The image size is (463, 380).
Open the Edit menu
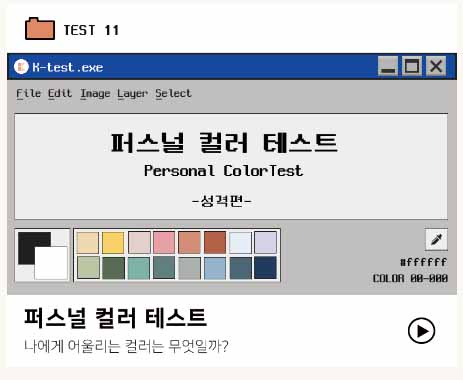coord(60,93)
